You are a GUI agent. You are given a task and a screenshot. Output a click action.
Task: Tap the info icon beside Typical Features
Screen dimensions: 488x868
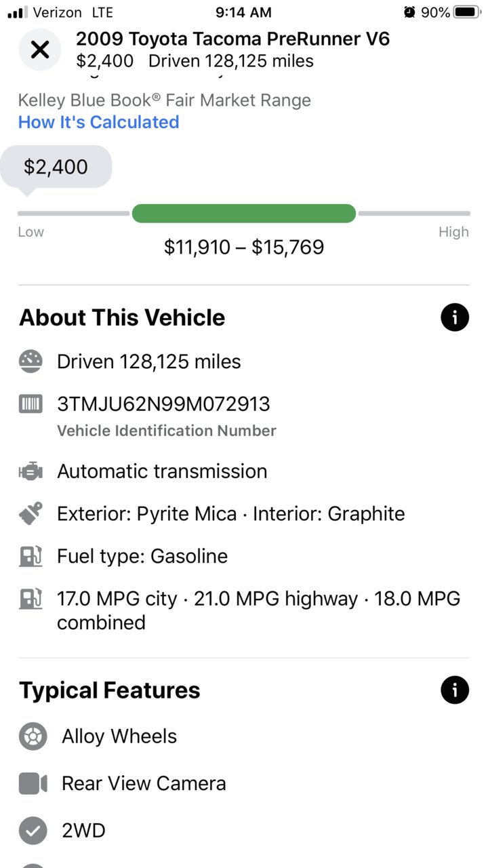pos(454,690)
